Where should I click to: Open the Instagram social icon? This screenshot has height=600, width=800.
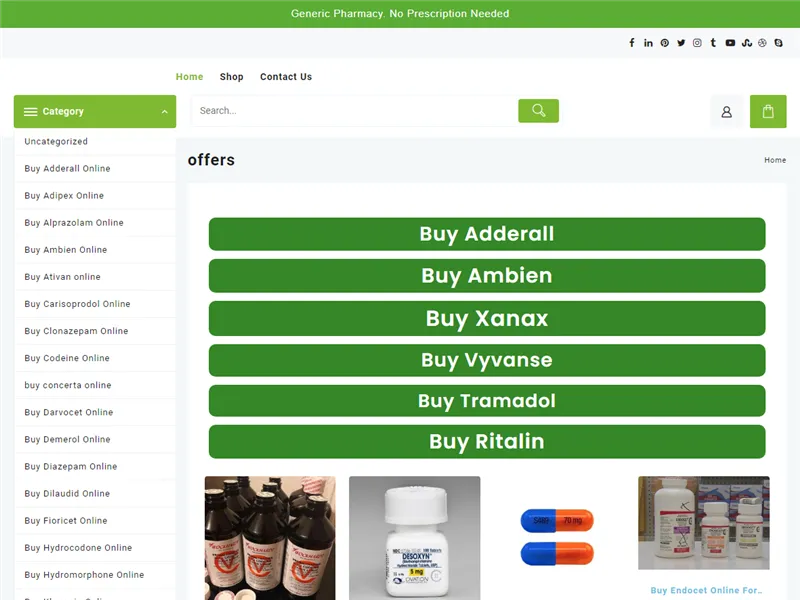pyautogui.click(x=696, y=42)
